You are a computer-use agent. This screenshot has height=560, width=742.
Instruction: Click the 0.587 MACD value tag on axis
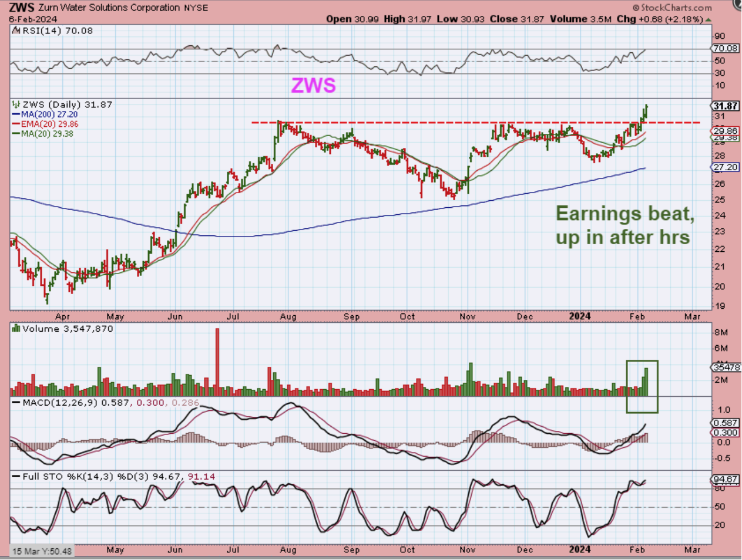726,423
